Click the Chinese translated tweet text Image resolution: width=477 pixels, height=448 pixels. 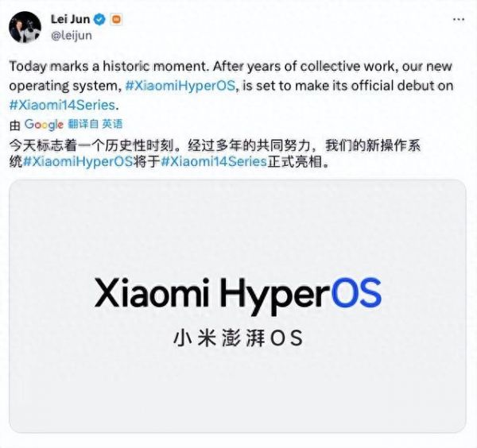pos(215,153)
